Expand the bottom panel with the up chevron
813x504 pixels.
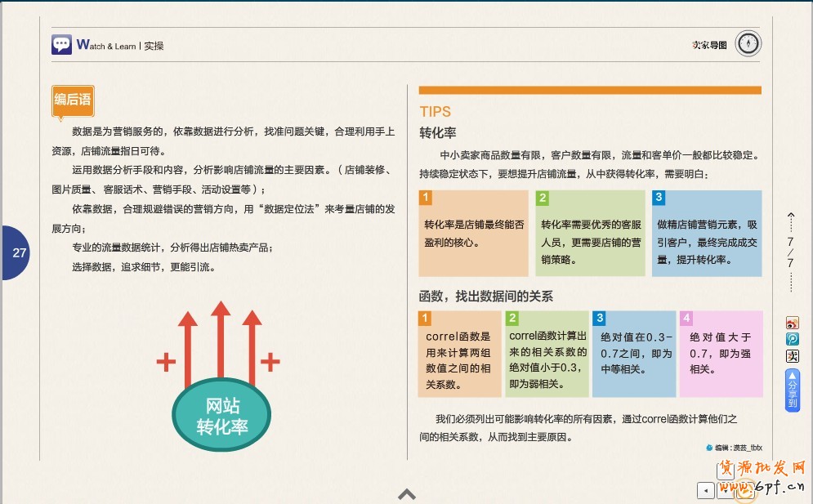(406, 493)
